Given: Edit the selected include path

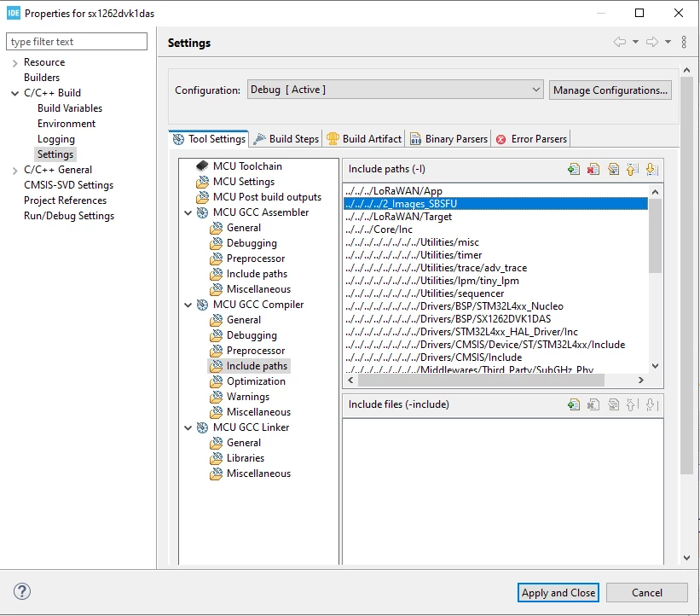Looking at the screenshot, I should click(x=613, y=169).
